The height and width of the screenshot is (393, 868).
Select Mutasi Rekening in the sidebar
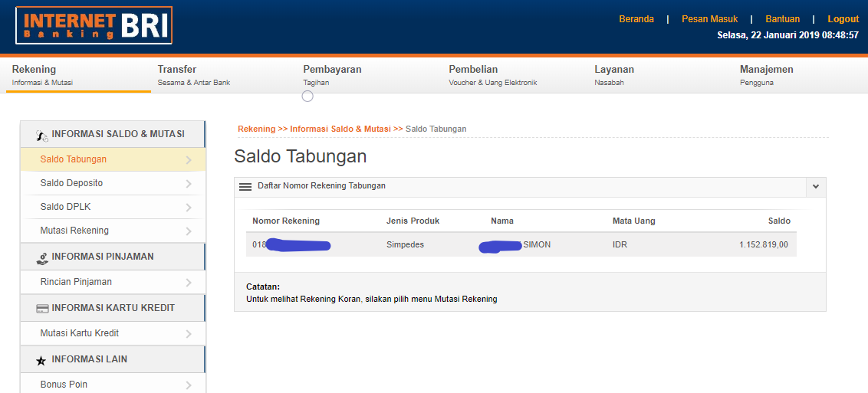click(x=113, y=231)
